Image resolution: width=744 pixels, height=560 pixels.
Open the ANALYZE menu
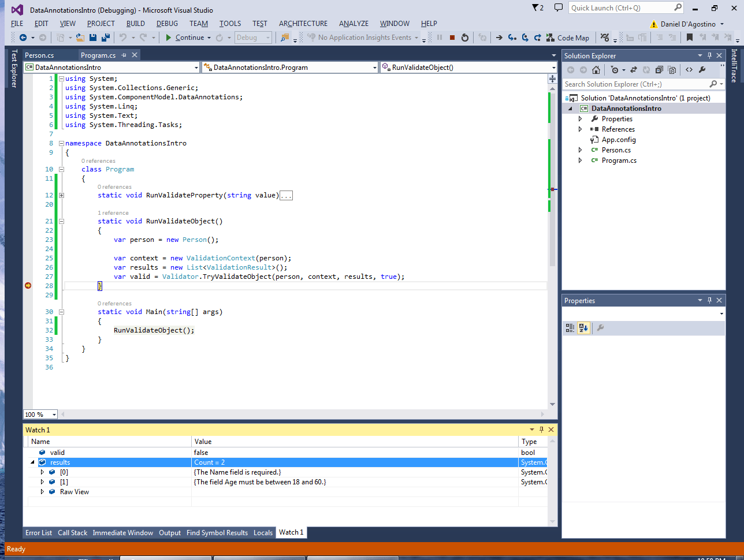coord(354,24)
